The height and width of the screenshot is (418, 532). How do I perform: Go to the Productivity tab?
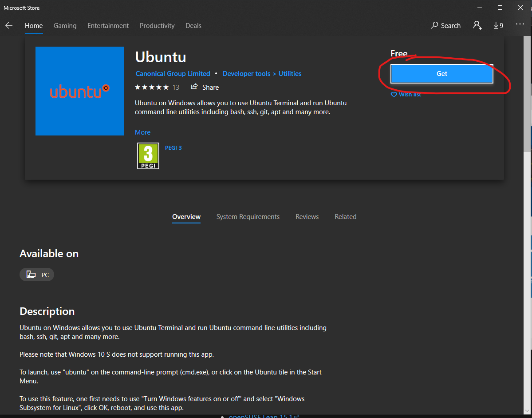coord(157,26)
